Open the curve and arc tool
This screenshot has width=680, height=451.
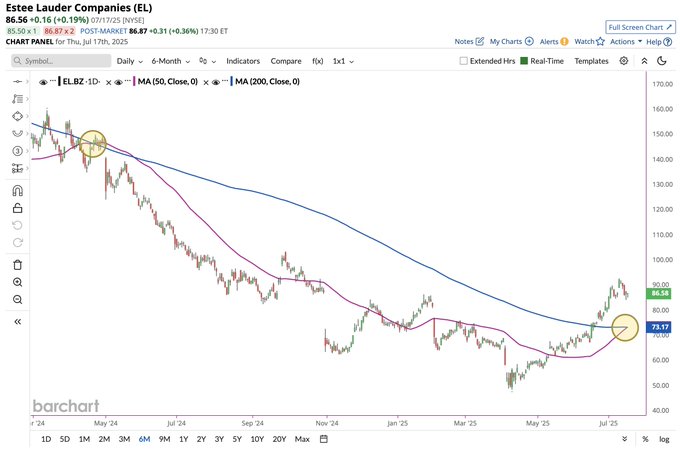tap(17, 134)
